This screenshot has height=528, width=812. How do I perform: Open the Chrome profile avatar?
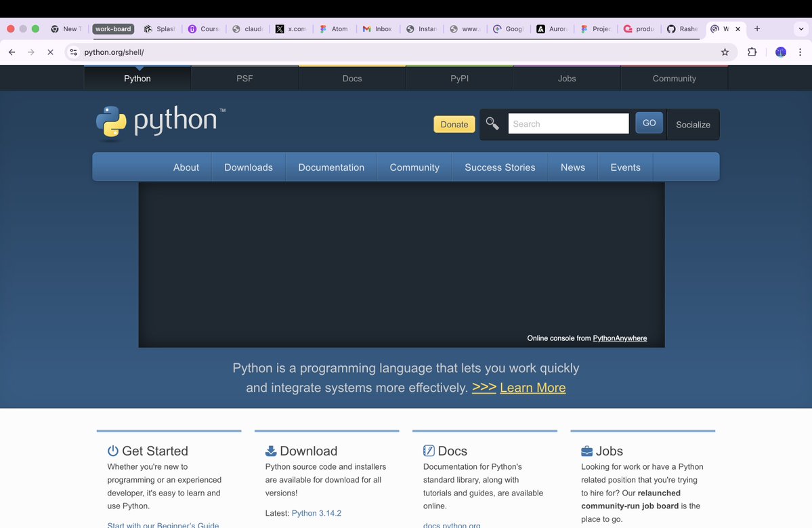point(780,52)
